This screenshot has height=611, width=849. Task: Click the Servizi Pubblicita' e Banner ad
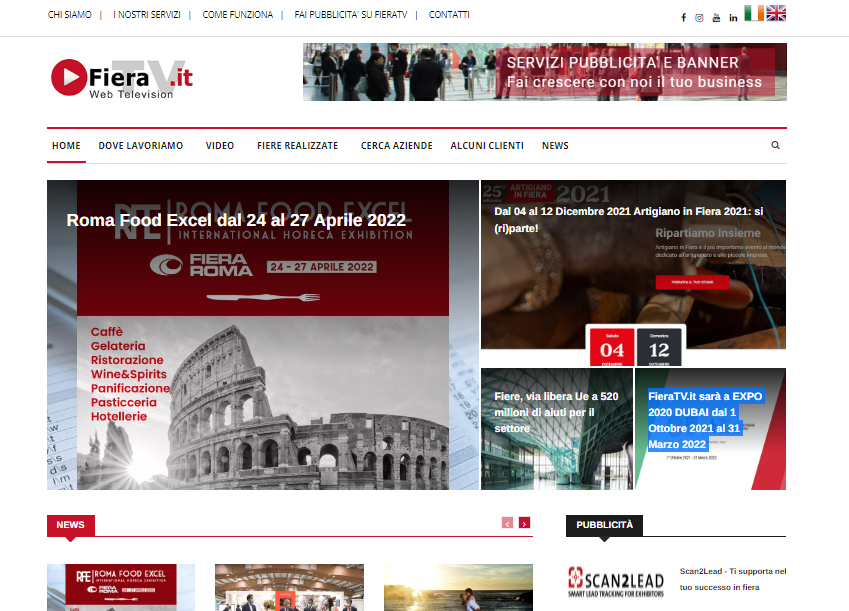click(545, 72)
